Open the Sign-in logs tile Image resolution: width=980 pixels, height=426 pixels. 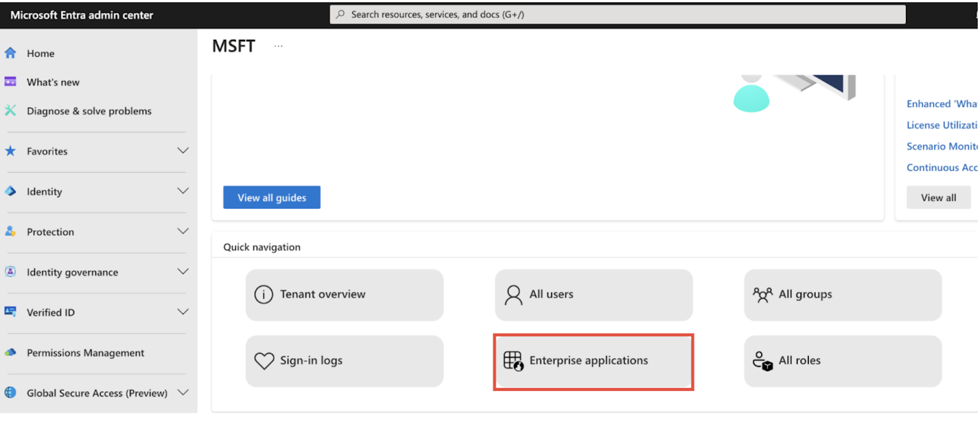pos(344,361)
